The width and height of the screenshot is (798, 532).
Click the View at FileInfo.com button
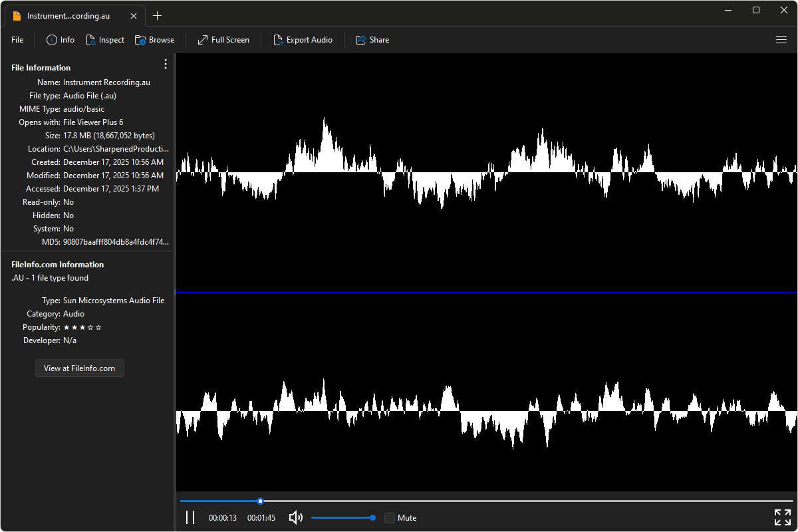pos(79,368)
